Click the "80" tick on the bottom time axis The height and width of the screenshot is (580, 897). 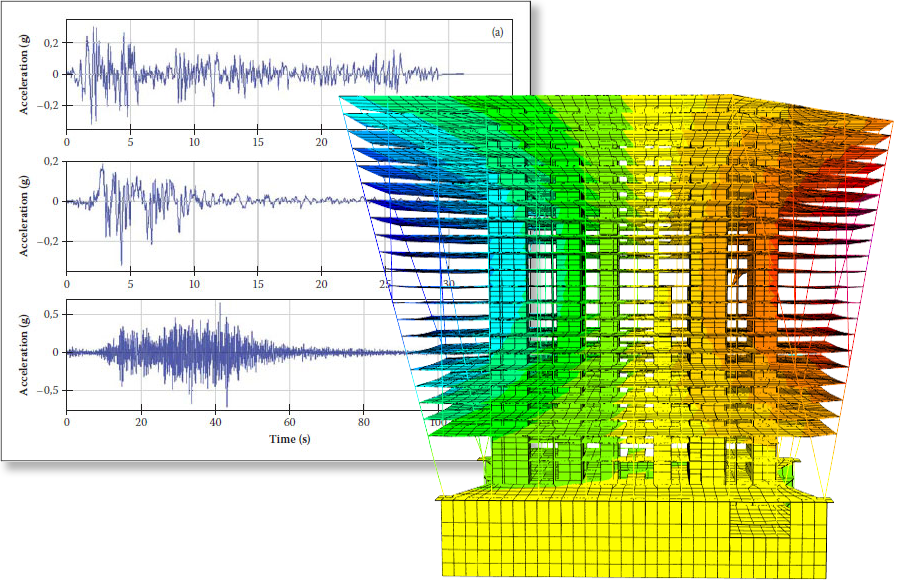(x=364, y=422)
